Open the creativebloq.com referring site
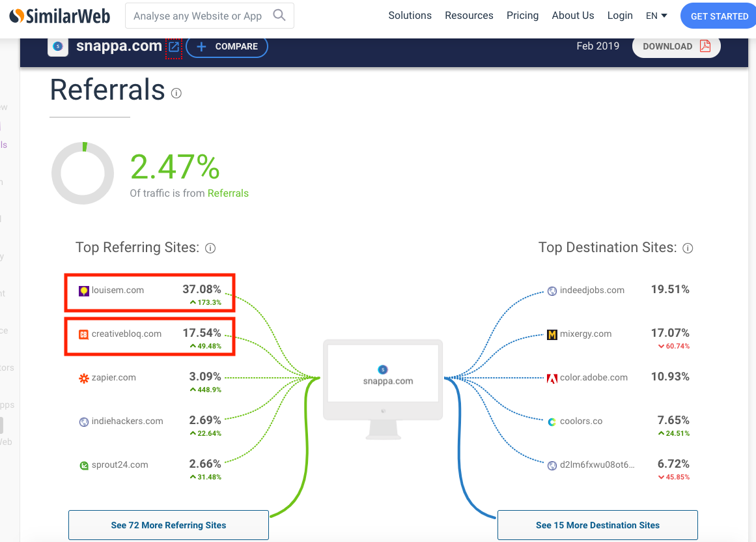The height and width of the screenshot is (542, 756). point(126,334)
